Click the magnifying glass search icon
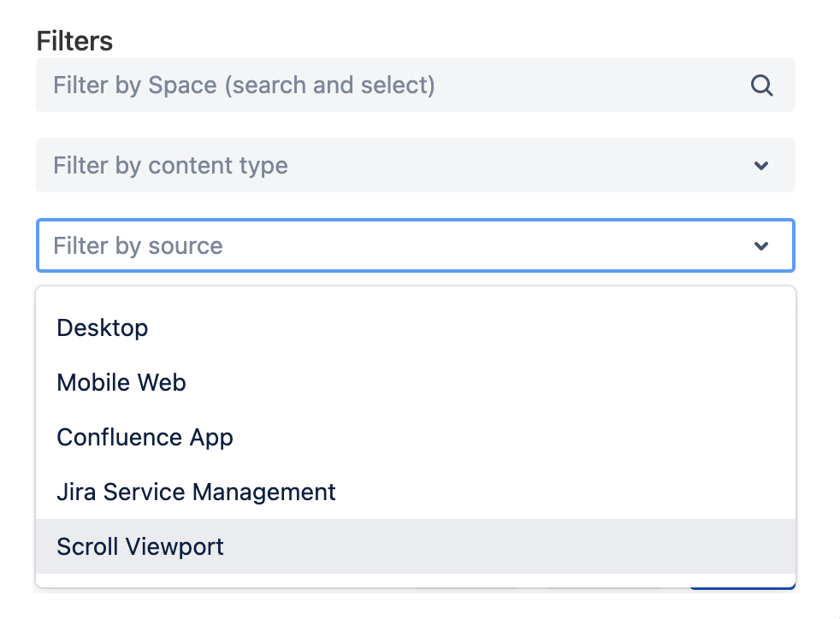The image size is (840, 619). (x=761, y=85)
